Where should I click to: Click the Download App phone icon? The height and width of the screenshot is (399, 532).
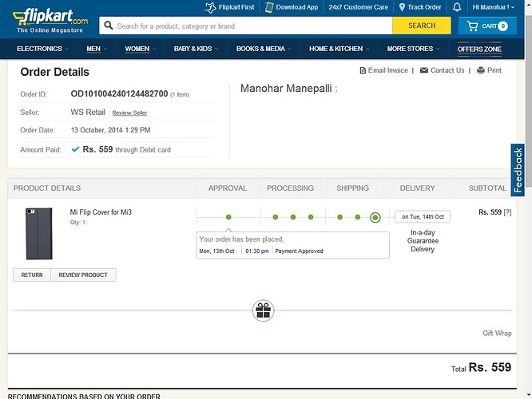(269, 7)
